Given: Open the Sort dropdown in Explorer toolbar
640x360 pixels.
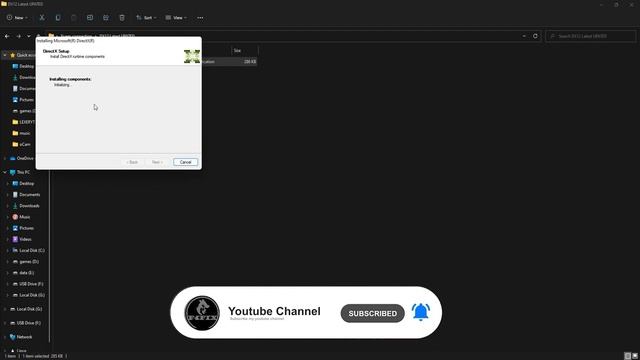Looking at the screenshot, I should (x=146, y=18).
